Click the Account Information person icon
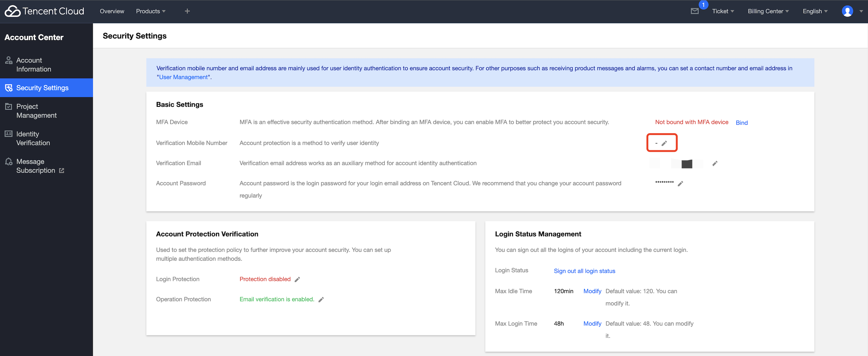The width and height of the screenshot is (868, 356). pyautogui.click(x=9, y=60)
